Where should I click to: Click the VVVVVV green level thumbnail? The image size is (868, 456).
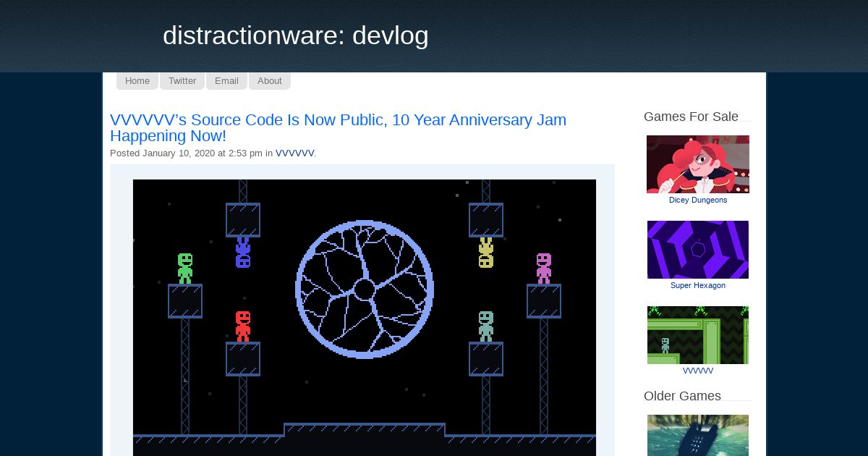click(698, 335)
